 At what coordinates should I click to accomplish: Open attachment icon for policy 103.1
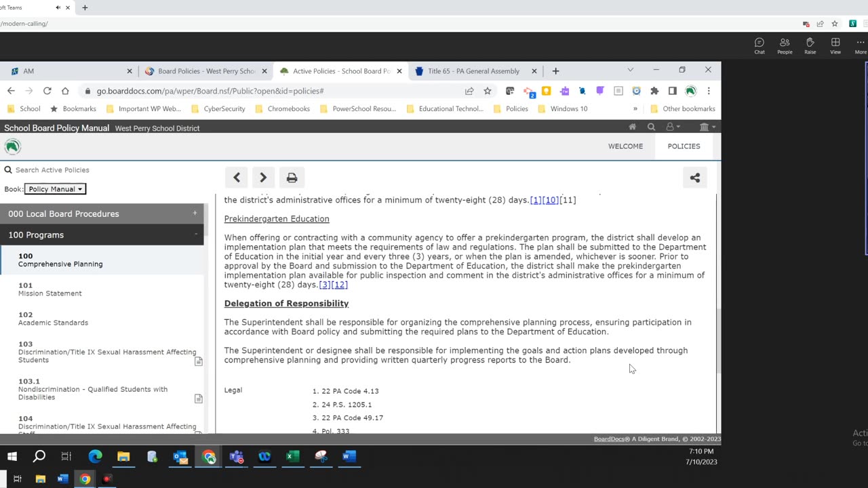(199, 399)
